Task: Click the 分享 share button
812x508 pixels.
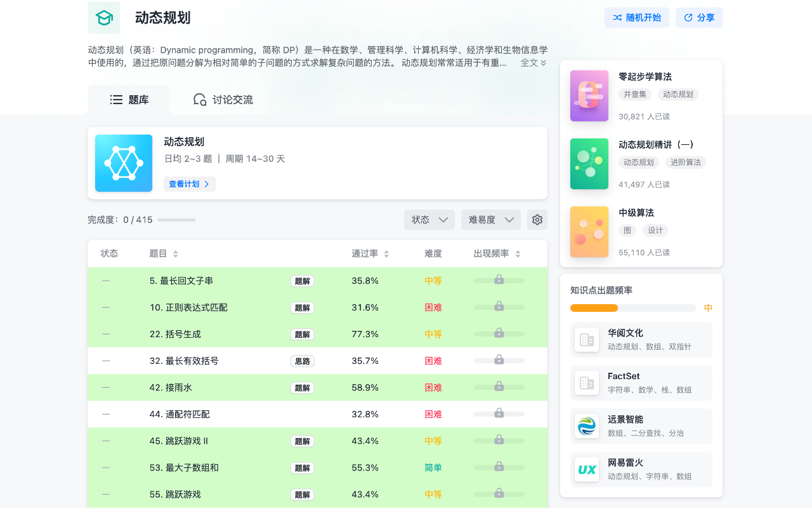Action: [698, 17]
